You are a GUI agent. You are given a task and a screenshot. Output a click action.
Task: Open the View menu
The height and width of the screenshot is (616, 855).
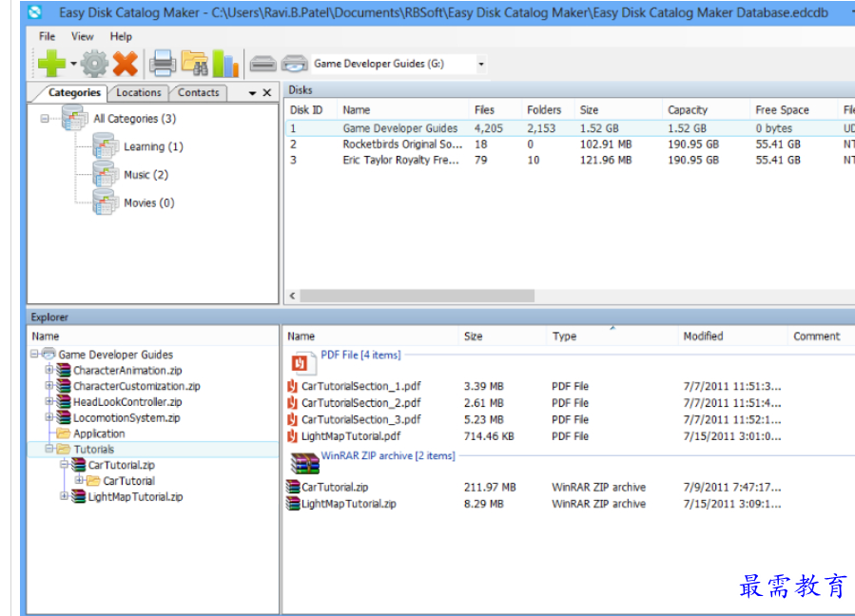[x=83, y=36]
